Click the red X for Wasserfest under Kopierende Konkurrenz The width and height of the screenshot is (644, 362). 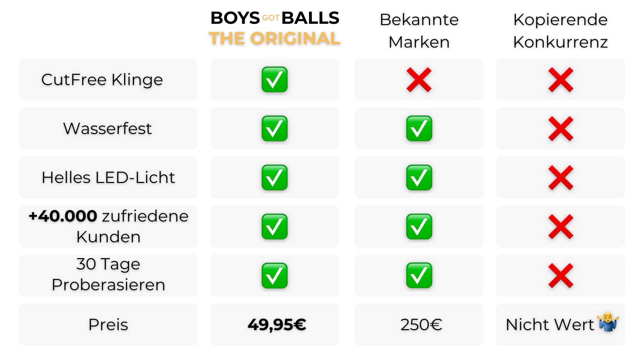pyautogui.click(x=560, y=129)
